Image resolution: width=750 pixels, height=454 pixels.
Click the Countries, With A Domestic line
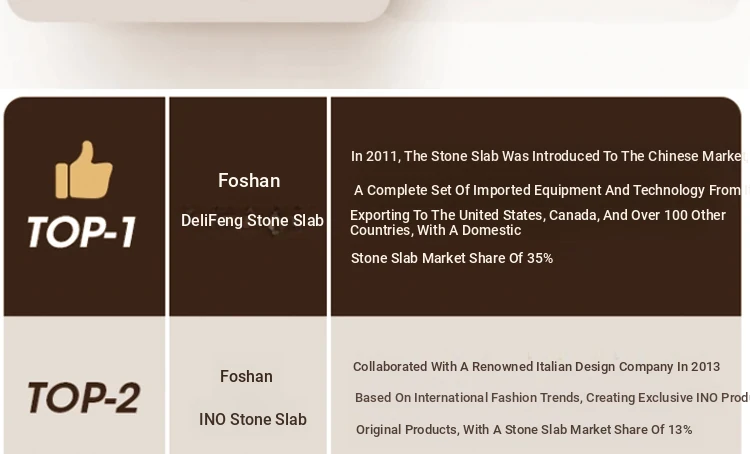436,230
